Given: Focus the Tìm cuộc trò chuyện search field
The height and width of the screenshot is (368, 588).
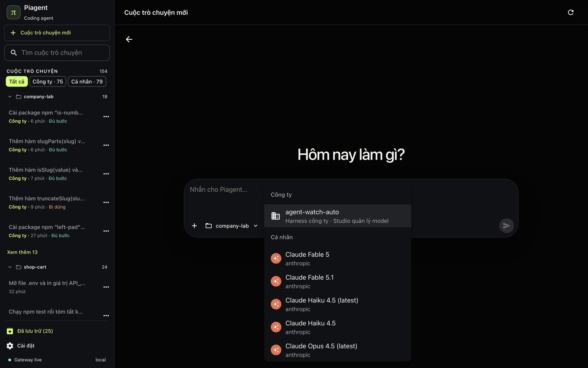Looking at the screenshot, I should (x=57, y=53).
